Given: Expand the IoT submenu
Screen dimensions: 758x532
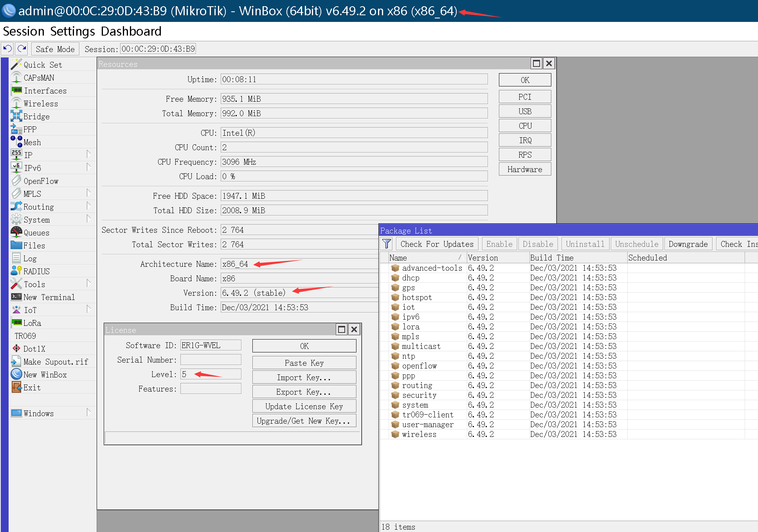Looking at the screenshot, I should coord(89,309).
